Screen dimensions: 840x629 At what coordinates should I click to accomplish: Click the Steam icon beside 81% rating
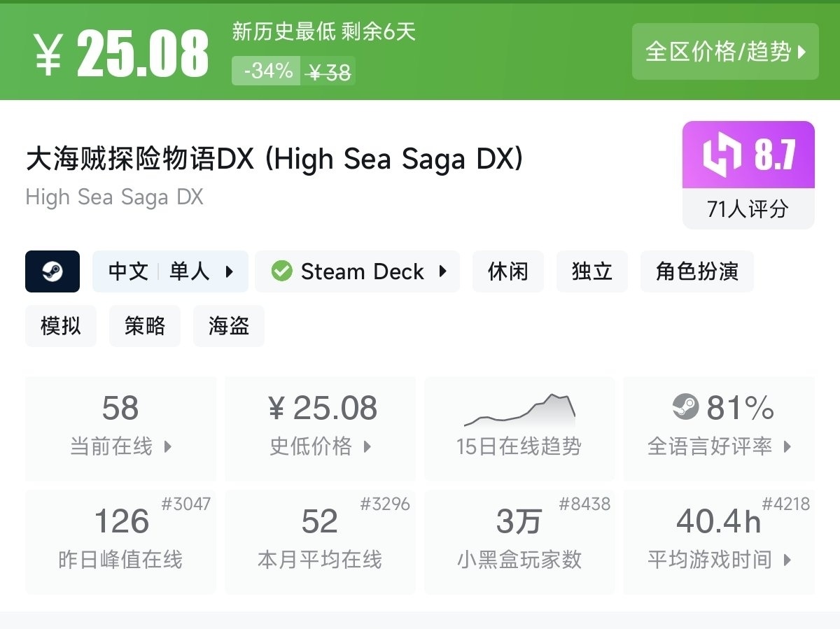click(685, 407)
